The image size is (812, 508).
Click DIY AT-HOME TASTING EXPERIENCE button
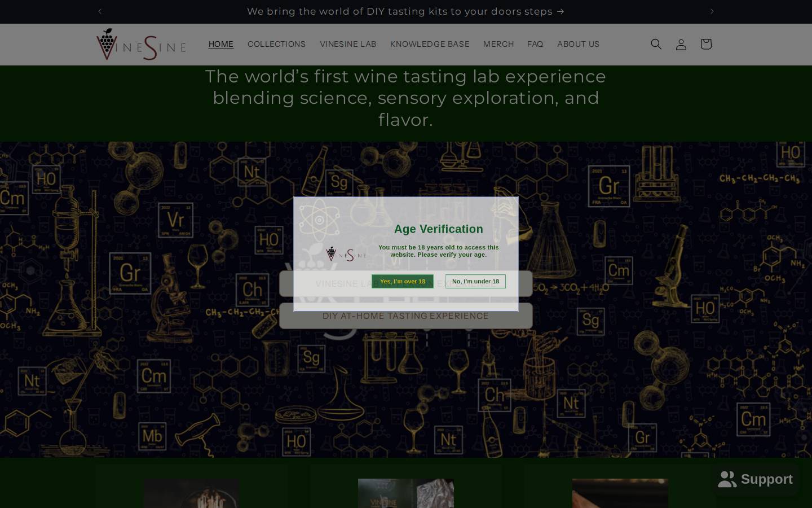[x=405, y=316]
